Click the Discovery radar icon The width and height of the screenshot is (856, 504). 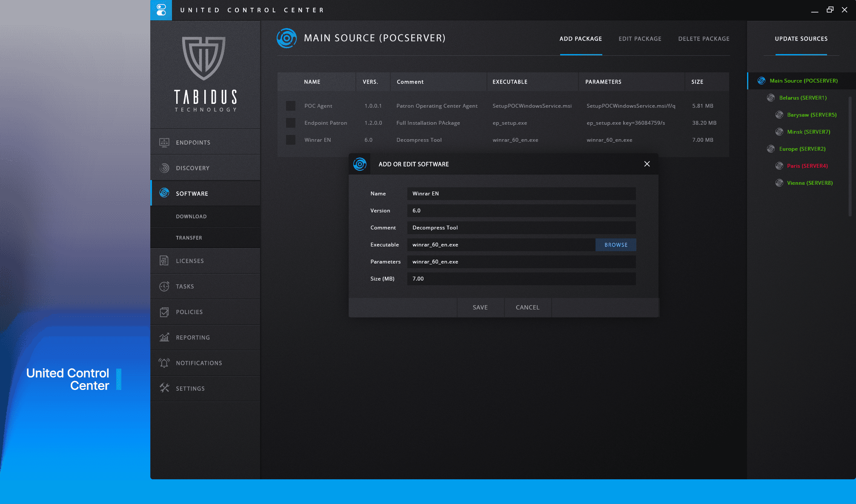[164, 168]
